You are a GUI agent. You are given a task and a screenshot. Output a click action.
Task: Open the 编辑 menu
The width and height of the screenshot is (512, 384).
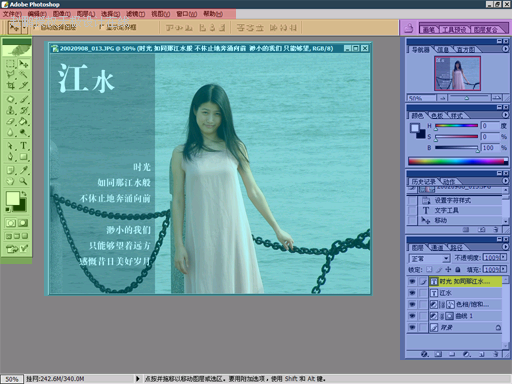pyautogui.click(x=37, y=14)
